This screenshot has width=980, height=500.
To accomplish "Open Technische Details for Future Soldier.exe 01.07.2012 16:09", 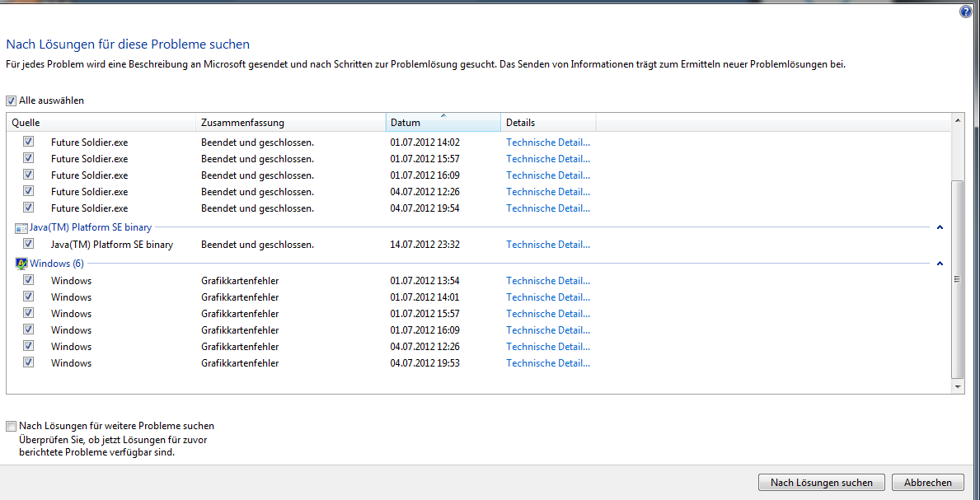I will [x=548, y=175].
